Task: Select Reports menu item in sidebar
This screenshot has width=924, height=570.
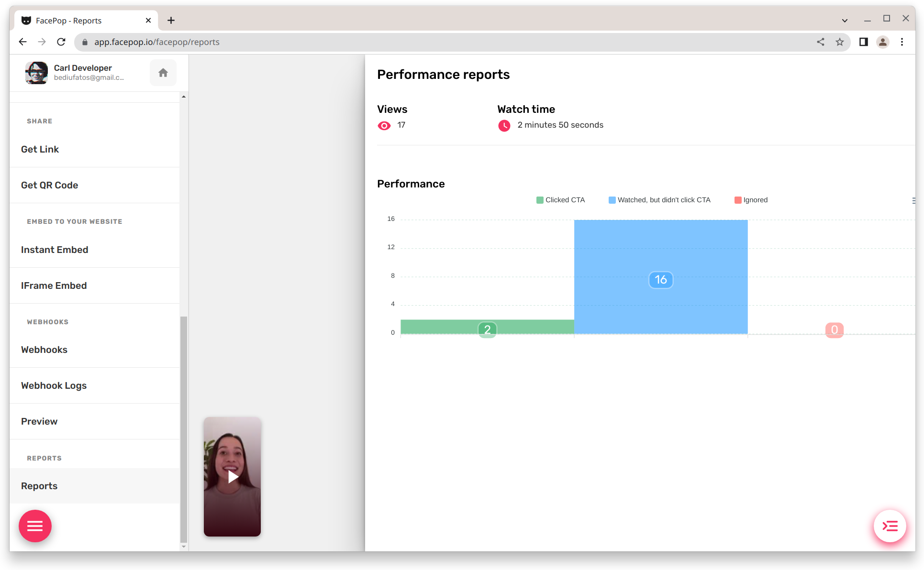Action: [39, 485]
